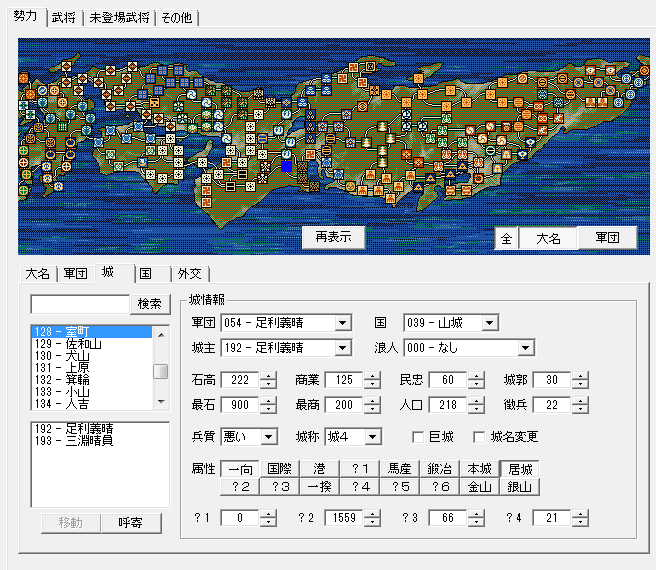Image resolution: width=656 pixels, height=570 pixels.
Task: Toggle the 居城 attribute button
Action: coord(518,469)
